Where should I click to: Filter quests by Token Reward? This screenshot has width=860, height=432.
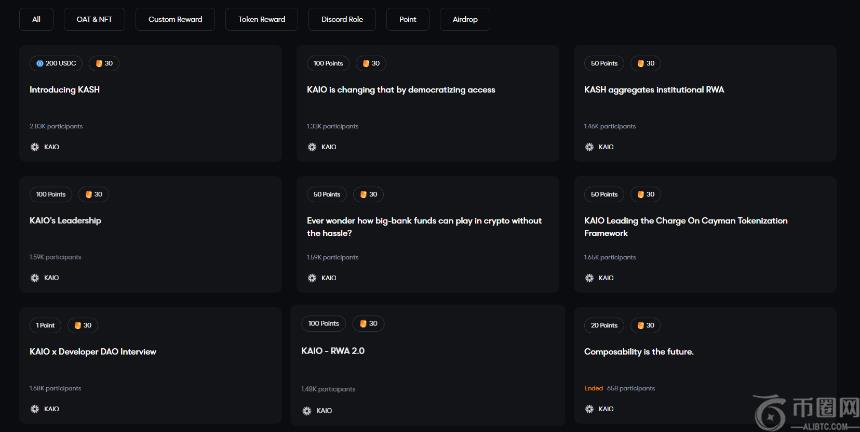coord(262,19)
